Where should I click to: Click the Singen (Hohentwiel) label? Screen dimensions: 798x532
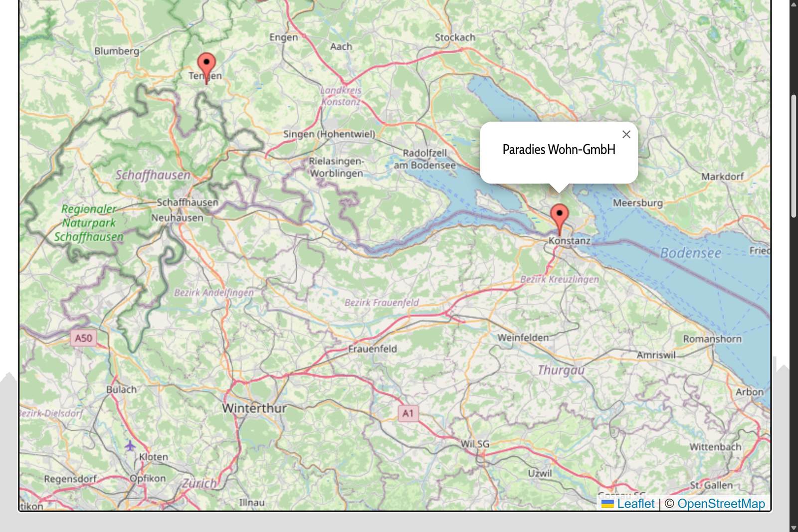329,134
